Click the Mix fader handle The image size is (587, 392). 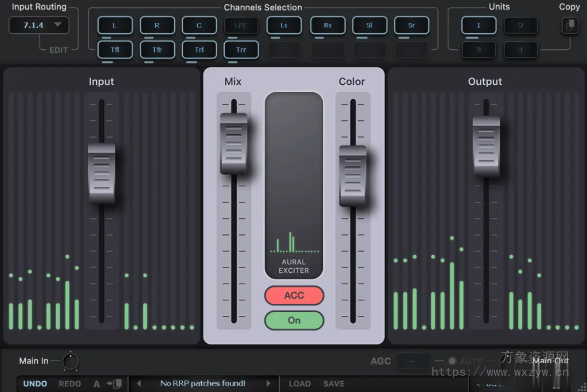234,143
